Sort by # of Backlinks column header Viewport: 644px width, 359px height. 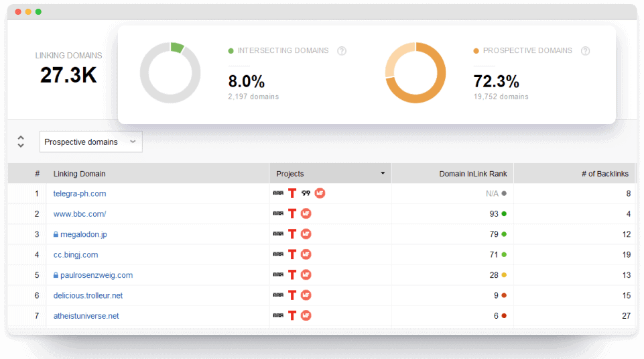click(604, 174)
